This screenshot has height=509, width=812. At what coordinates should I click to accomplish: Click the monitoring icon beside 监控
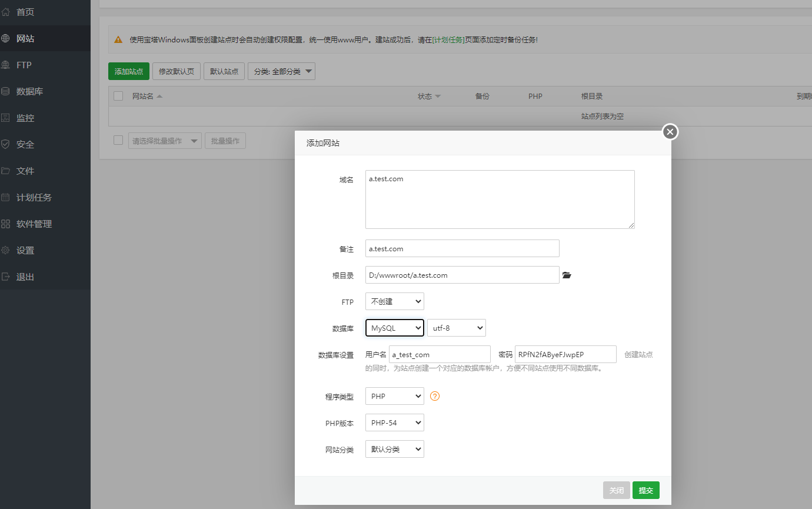pos(5,118)
